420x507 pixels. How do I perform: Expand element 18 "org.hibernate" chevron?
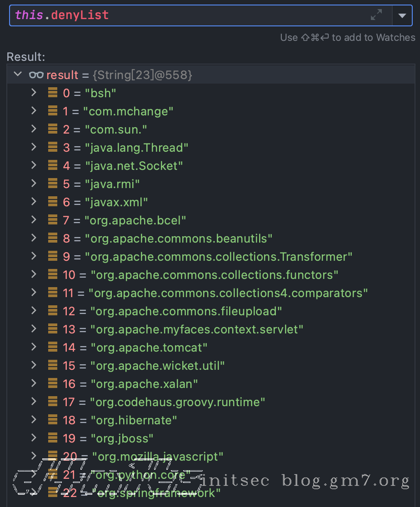tap(33, 419)
